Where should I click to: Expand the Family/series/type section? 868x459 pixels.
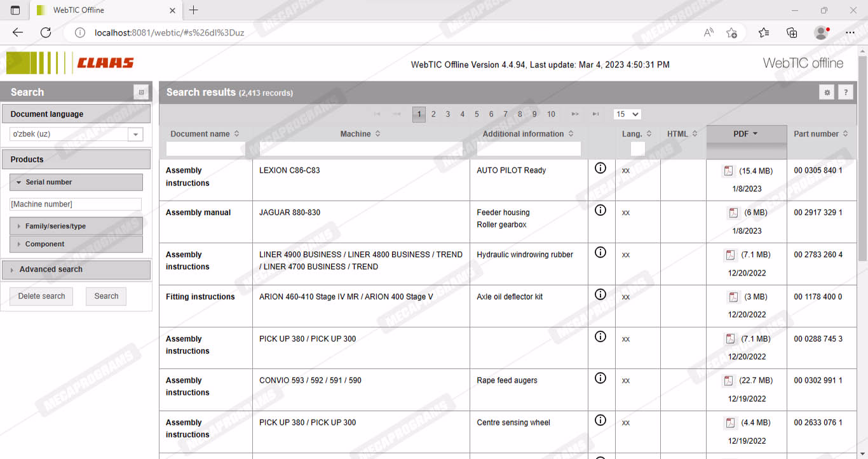[76, 226]
